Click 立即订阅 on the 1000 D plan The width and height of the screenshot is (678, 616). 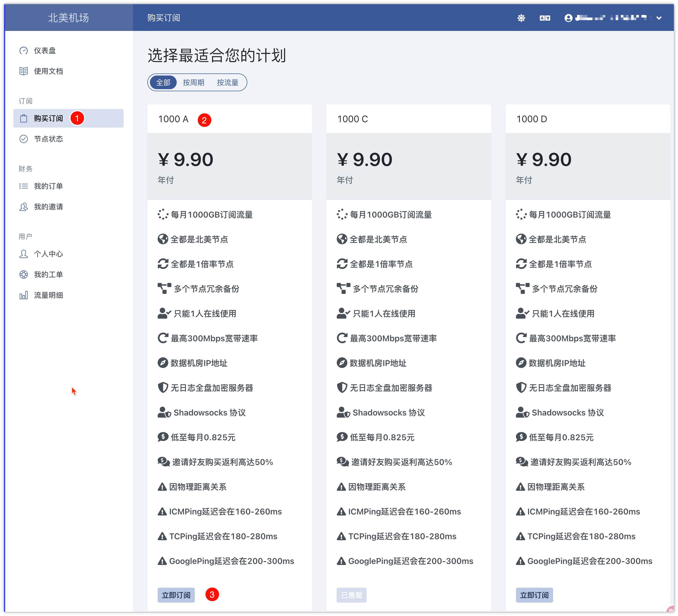pos(534,595)
